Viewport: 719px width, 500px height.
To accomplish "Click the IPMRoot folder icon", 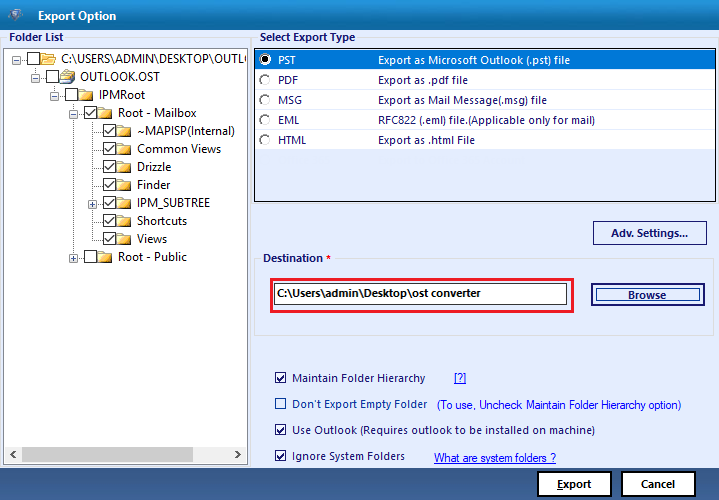I will (x=86, y=95).
